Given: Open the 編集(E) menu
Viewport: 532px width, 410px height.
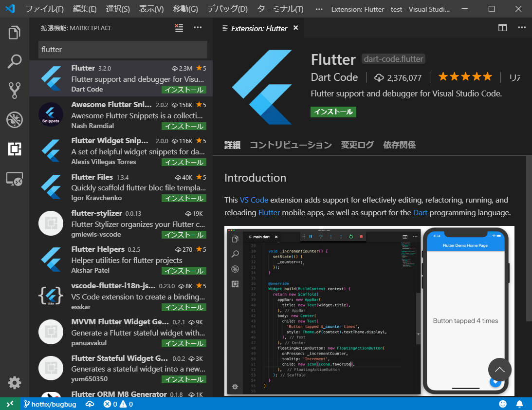Looking at the screenshot, I should (x=85, y=9).
